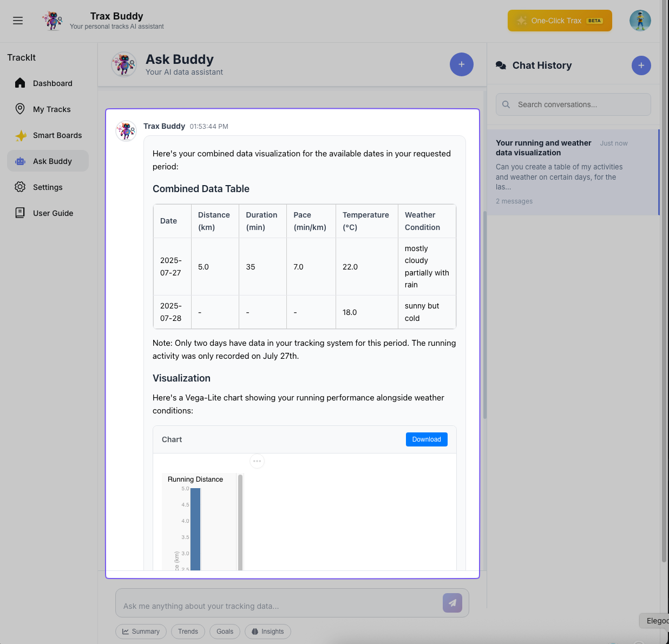The height and width of the screenshot is (644, 669).
Task: Select the 2025-07-28 date cell
Action: tap(172, 312)
